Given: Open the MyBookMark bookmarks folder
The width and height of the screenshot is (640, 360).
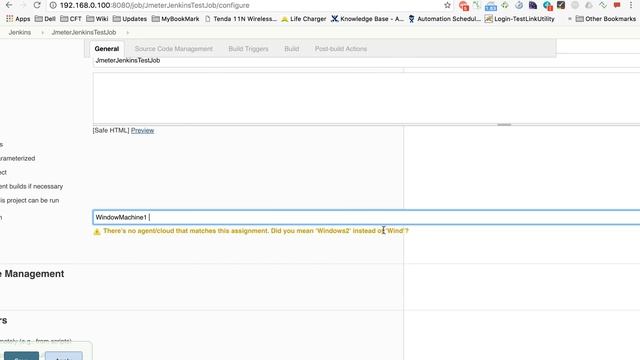Looking at the screenshot, I should tap(176, 19).
